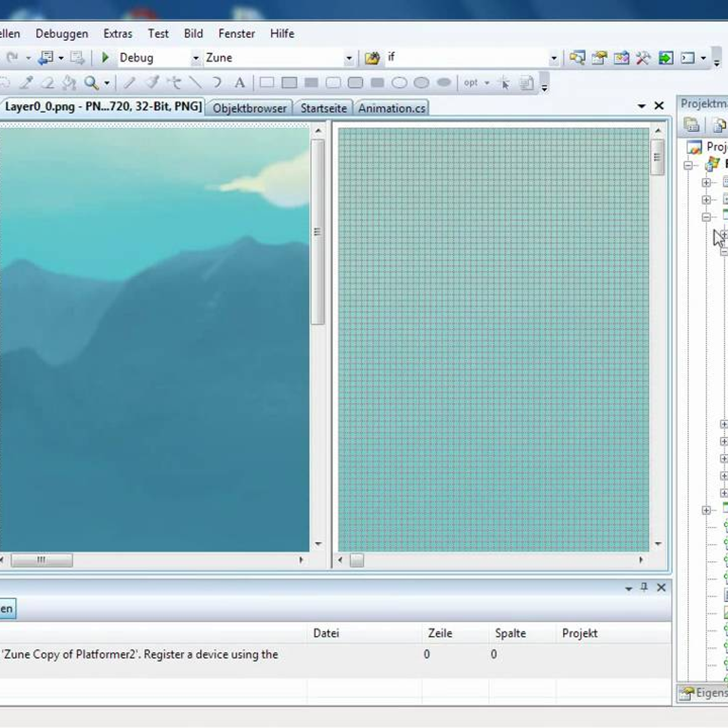Select the straight Line tool

click(x=196, y=82)
